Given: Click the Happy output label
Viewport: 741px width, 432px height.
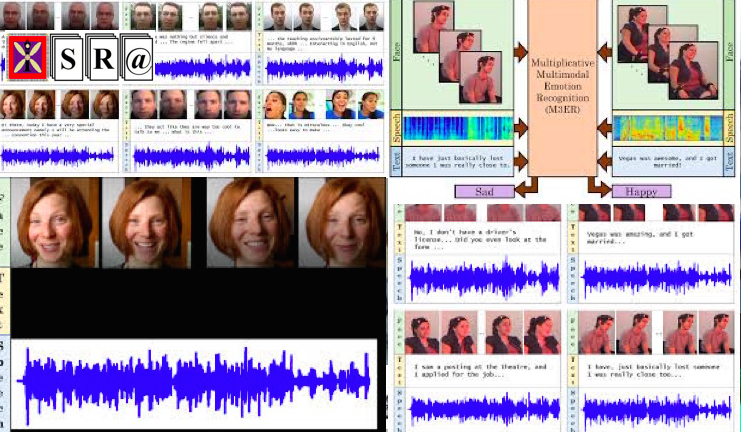Looking at the screenshot, I should click(x=641, y=191).
